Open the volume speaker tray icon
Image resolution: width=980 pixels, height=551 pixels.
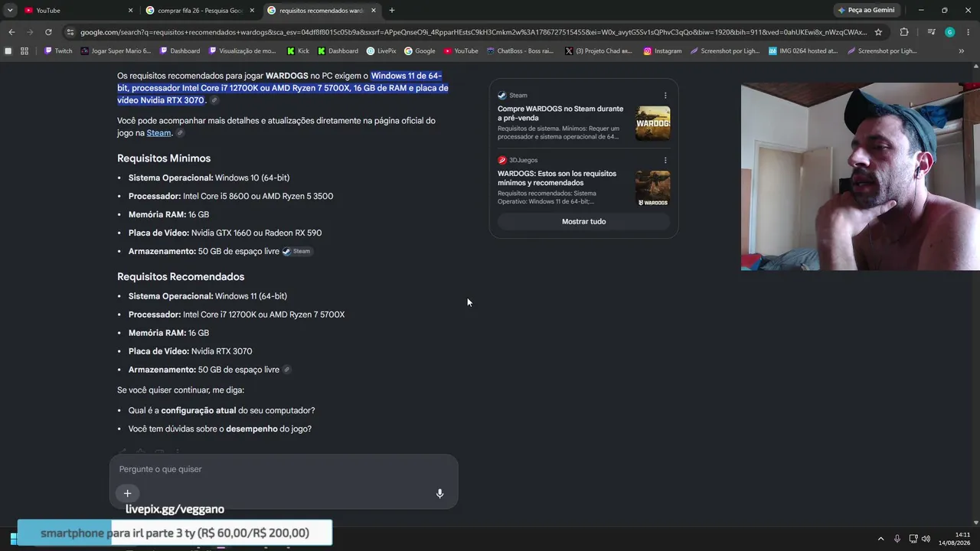(926, 539)
